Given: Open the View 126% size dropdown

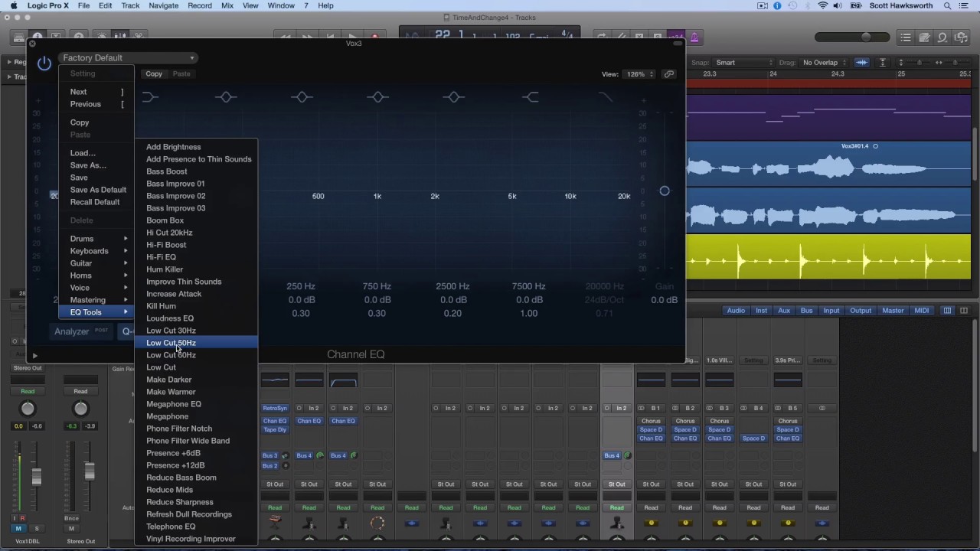Looking at the screenshot, I should [x=640, y=74].
